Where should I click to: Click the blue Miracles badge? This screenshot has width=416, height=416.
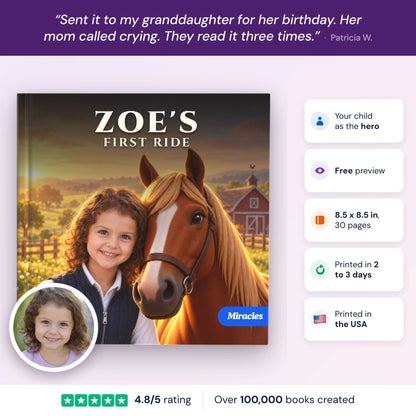point(243,316)
